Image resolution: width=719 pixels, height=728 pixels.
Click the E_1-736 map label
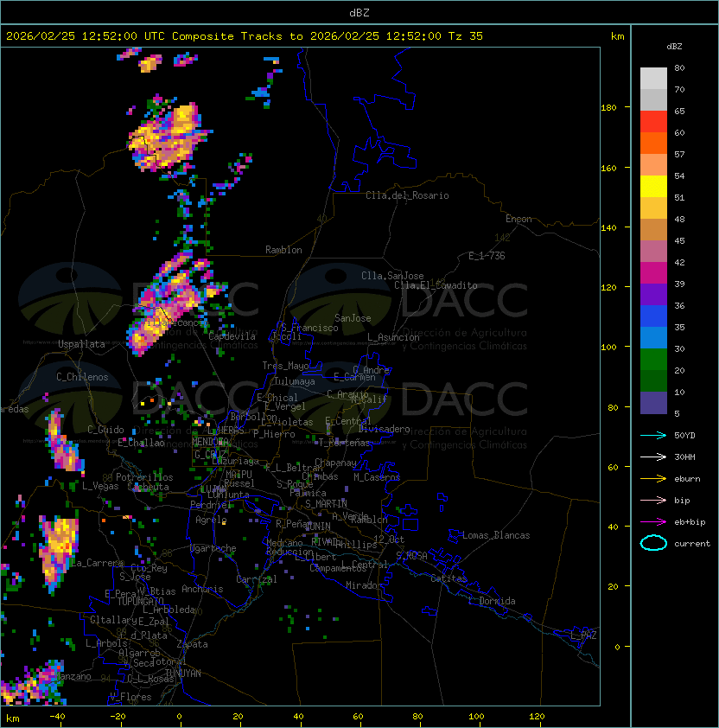pyautogui.click(x=487, y=256)
